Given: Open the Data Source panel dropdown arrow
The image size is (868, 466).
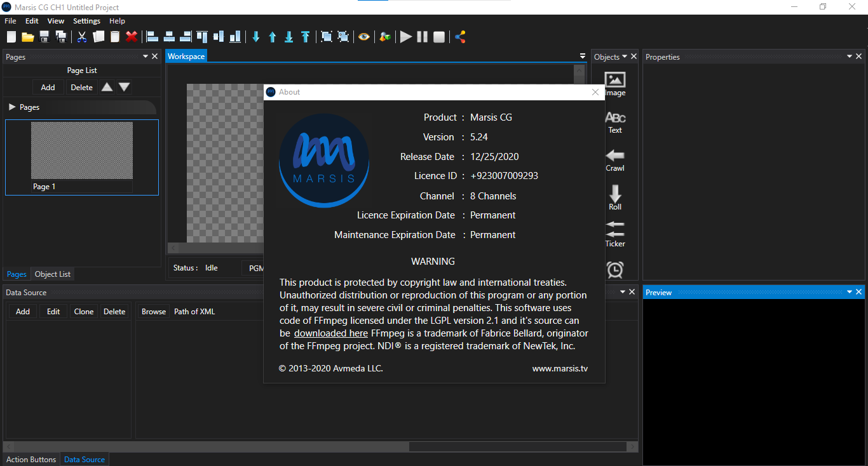Looking at the screenshot, I should pyautogui.click(x=622, y=292).
